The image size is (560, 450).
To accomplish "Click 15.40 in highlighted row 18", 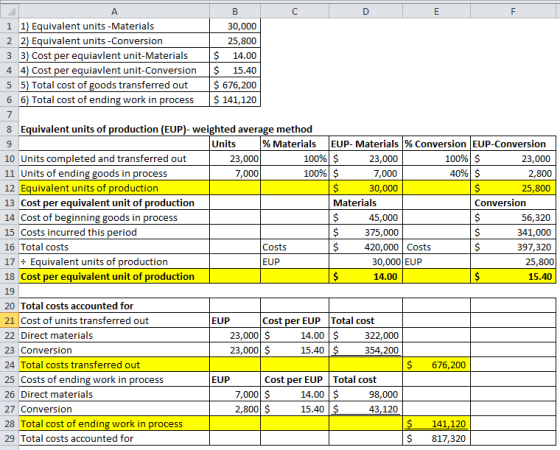I will [x=513, y=276].
